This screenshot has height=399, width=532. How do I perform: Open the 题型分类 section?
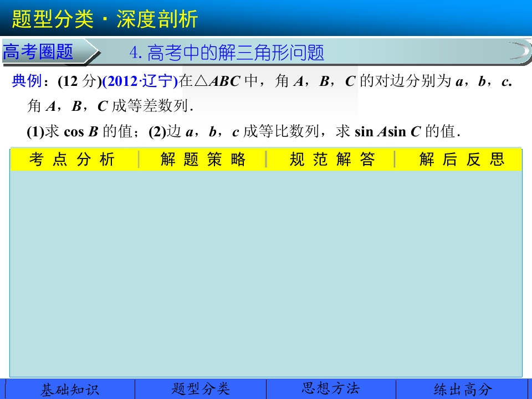coord(201,389)
